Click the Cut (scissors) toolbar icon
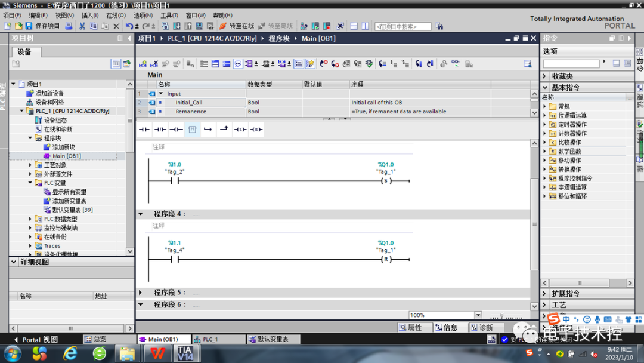This screenshot has height=363, width=644. [x=82, y=26]
